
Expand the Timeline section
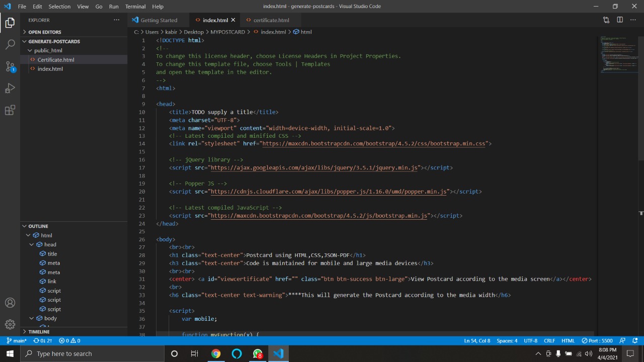coord(39,332)
